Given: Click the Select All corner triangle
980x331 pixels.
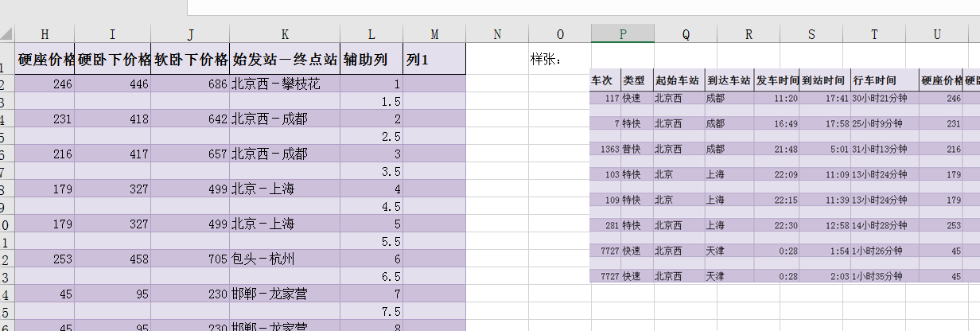Looking at the screenshot, I should (7, 34).
